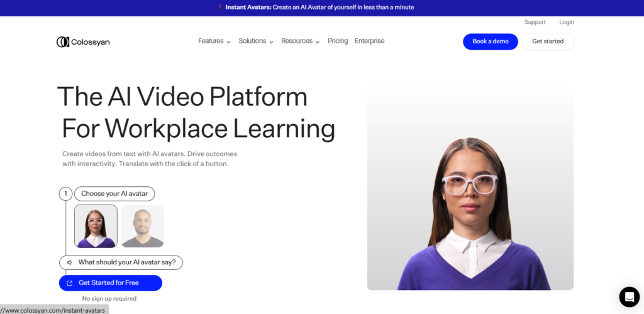Click the Book a demo button
This screenshot has width=644, height=314.
coord(491,42)
